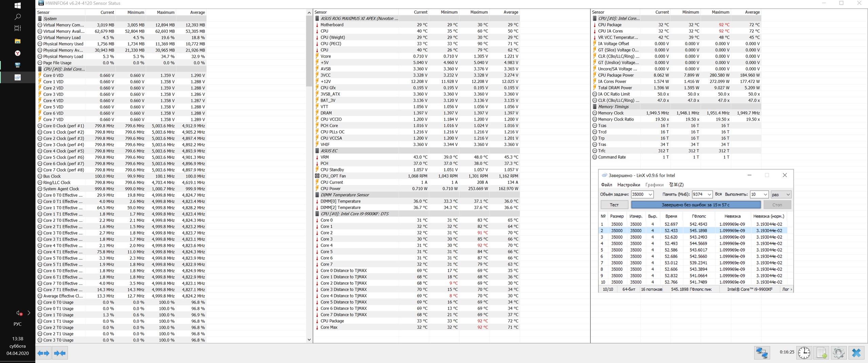The image size is (868, 363).
Task: Select the Virtual Memory Load sensor row
Action: click(121, 38)
